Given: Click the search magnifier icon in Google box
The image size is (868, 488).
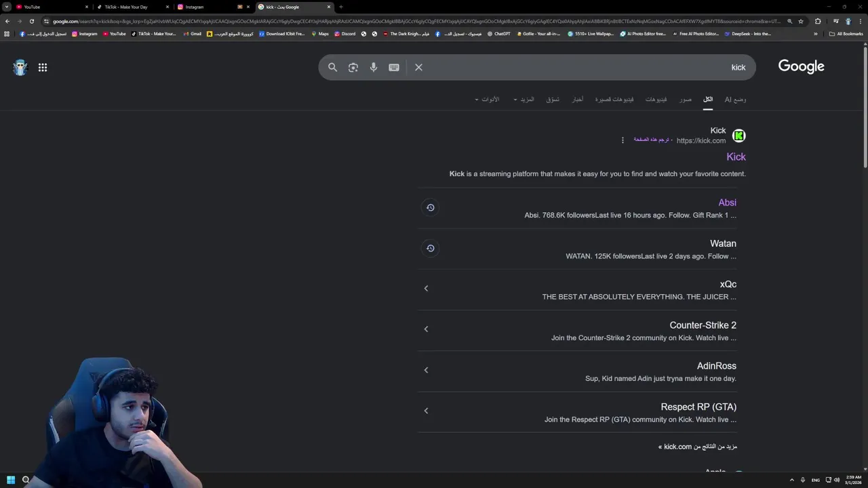Looking at the screenshot, I should point(332,67).
